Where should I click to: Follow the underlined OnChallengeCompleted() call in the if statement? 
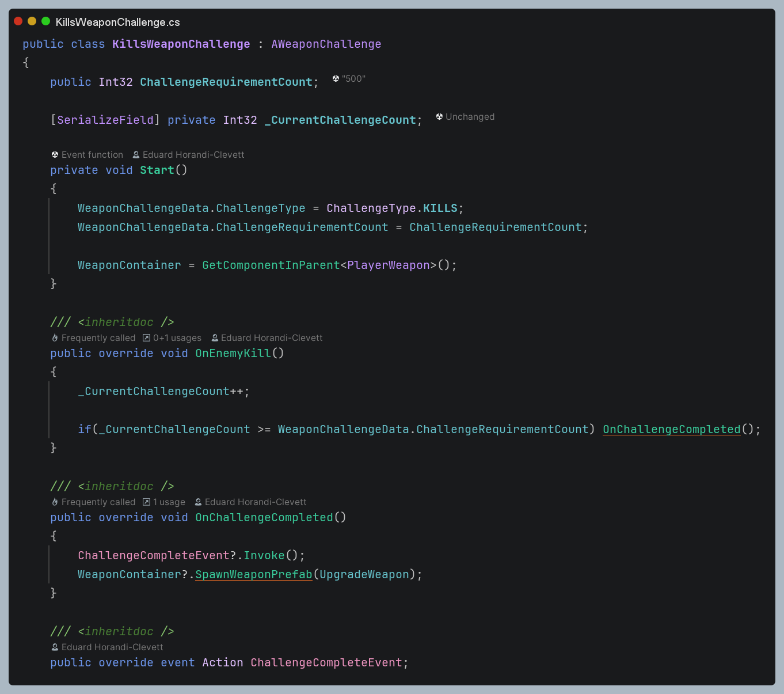(671, 430)
